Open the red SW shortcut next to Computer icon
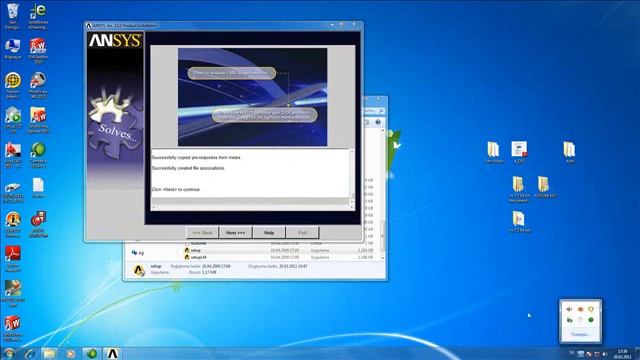This screenshot has width=640, height=360. click(38, 51)
